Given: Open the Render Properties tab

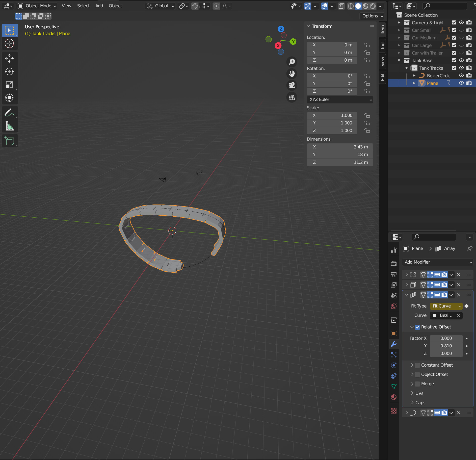Looking at the screenshot, I should [x=394, y=263].
